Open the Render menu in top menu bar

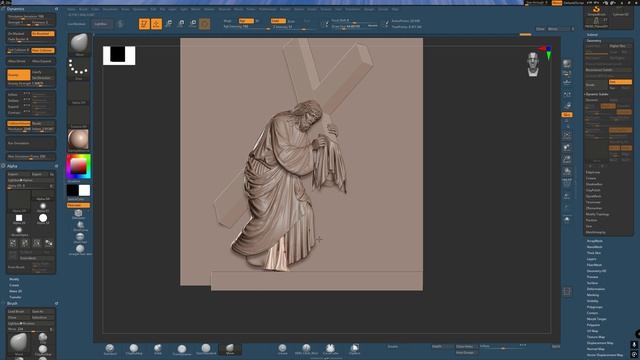coord(285,9)
